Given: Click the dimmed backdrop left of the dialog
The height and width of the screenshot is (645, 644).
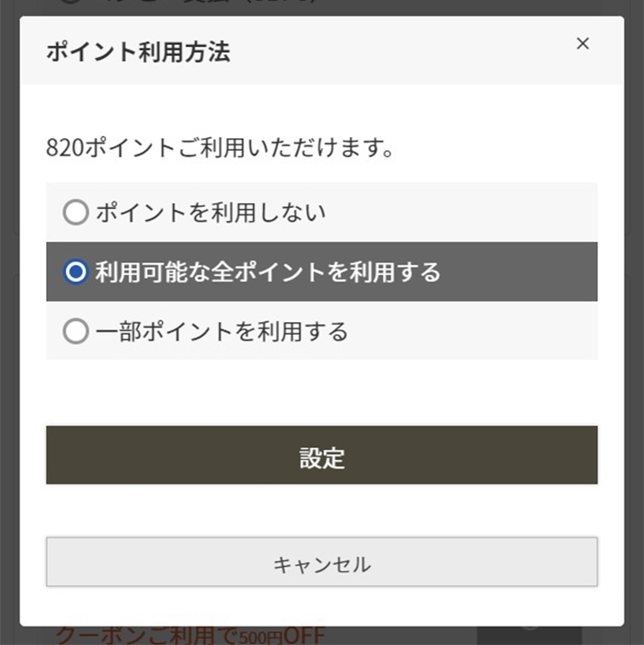Looking at the screenshot, I should pyautogui.click(x=9, y=322).
